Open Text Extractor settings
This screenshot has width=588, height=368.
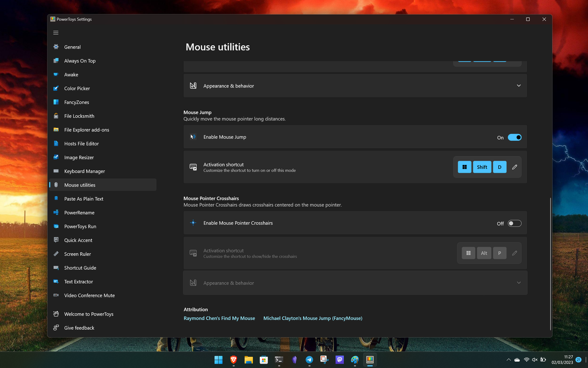pos(79,281)
